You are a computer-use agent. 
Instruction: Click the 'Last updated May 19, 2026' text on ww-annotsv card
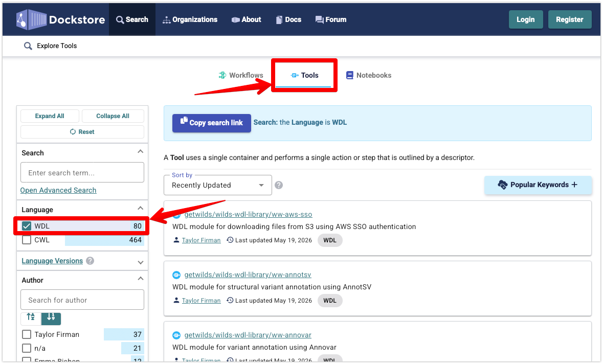point(274,301)
